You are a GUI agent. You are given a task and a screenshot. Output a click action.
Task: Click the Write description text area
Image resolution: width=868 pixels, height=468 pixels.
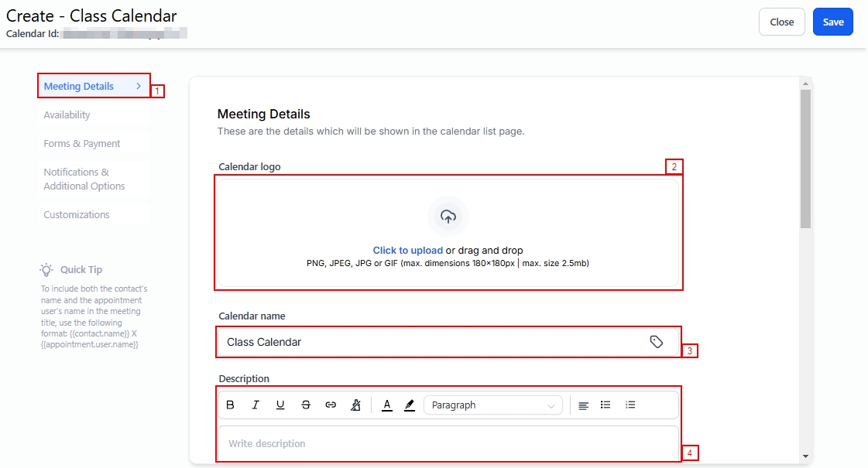click(448, 444)
